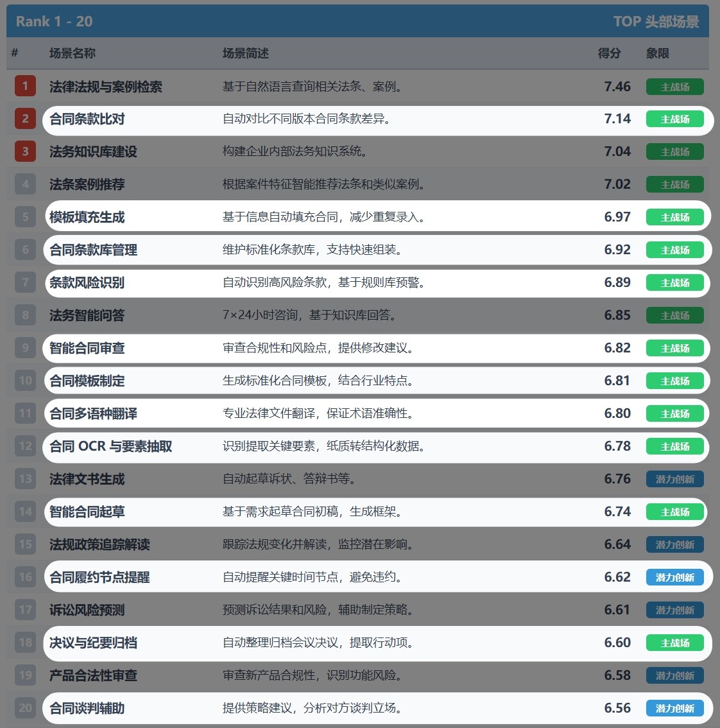
Task: Click the score 6.85
Action: point(617,315)
